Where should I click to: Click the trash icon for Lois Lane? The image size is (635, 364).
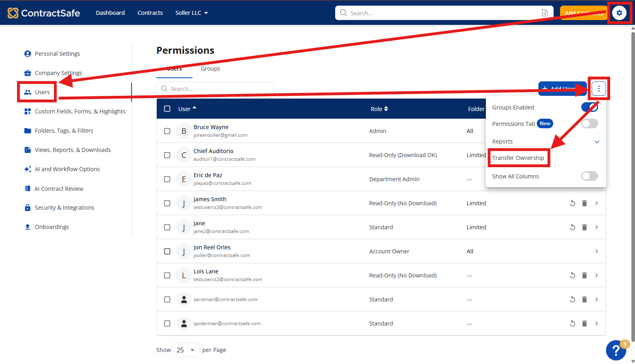tap(584, 275)
